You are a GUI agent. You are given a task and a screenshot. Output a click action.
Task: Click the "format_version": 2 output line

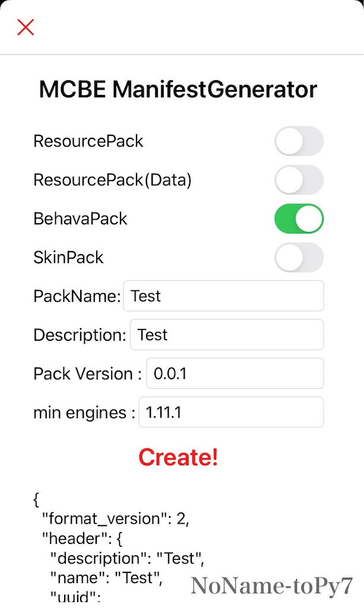point(116,519)
